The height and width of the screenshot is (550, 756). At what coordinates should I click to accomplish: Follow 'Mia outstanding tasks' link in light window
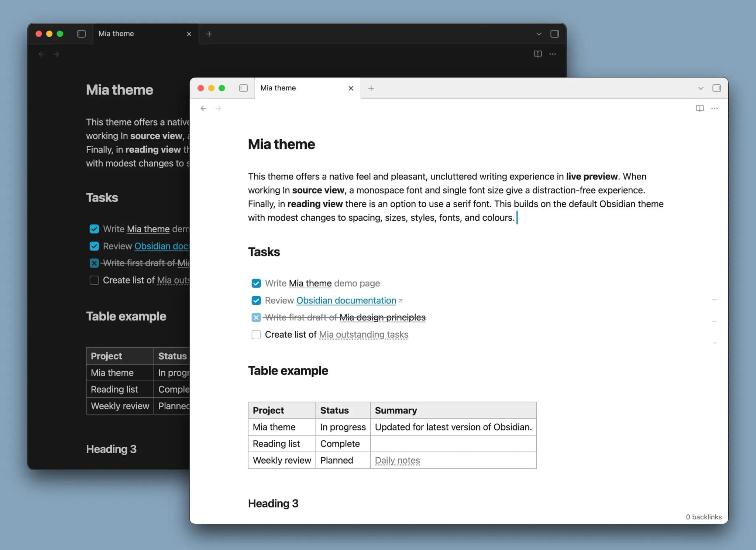[x=364, y=334]
